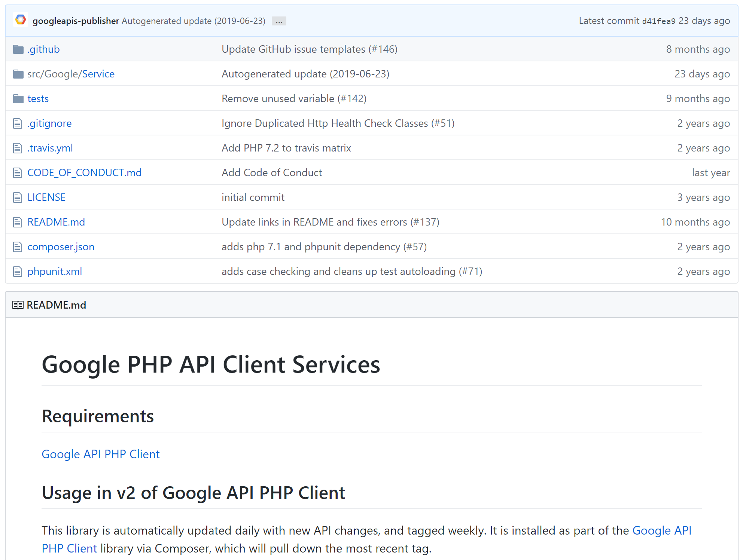Open googleapis-publisher author profile link
Screen dimensions: 746x560
click(x=76, y=21)
